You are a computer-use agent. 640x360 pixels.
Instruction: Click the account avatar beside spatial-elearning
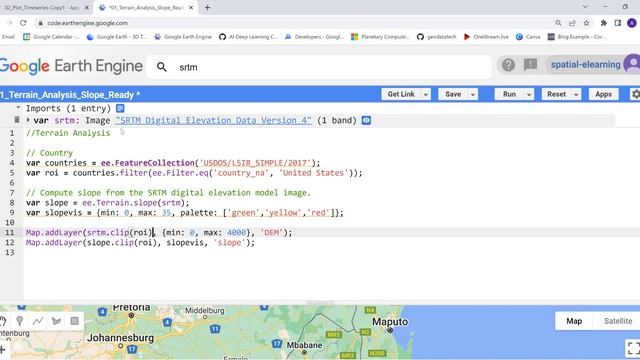633,64
